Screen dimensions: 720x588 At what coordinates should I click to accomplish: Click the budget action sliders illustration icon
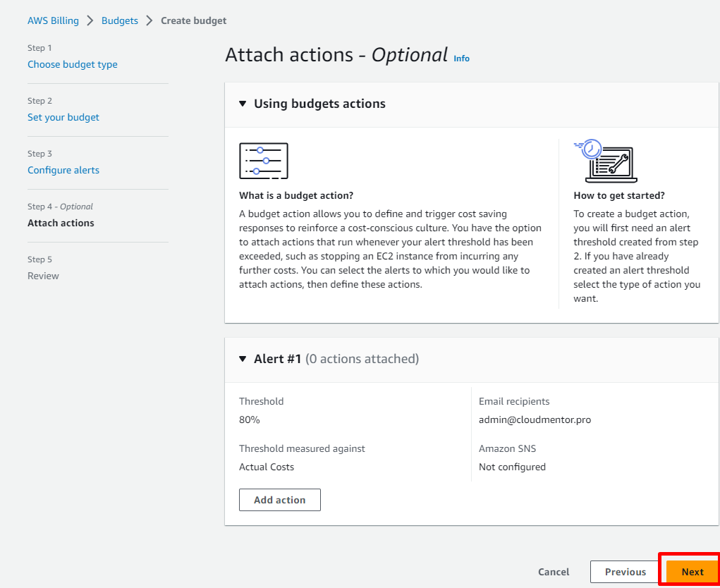click(264, 161)
